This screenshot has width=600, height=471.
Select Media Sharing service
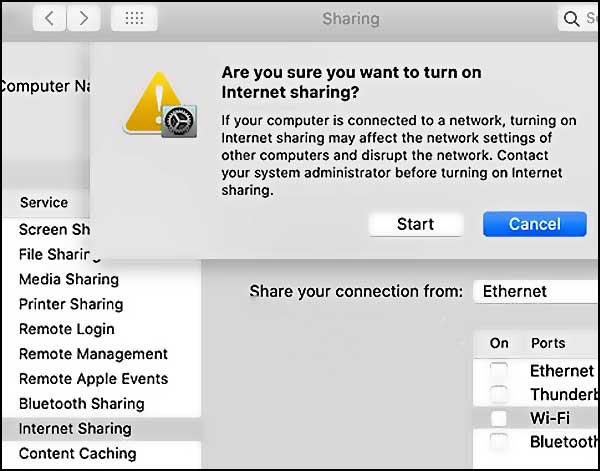[x=69, y=279]
